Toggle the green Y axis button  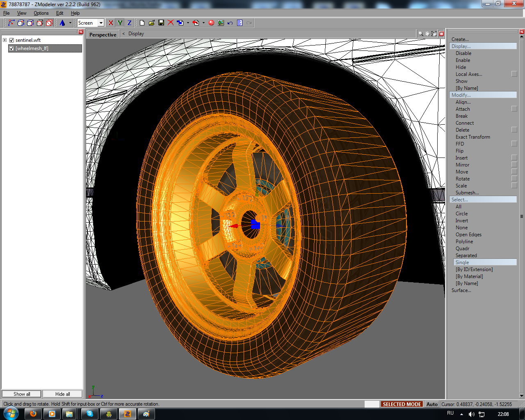(120, 23)
